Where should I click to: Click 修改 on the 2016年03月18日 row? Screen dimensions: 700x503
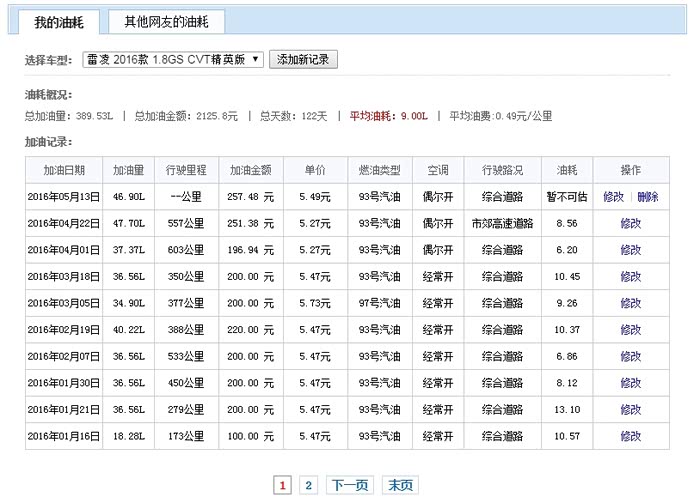630,277
